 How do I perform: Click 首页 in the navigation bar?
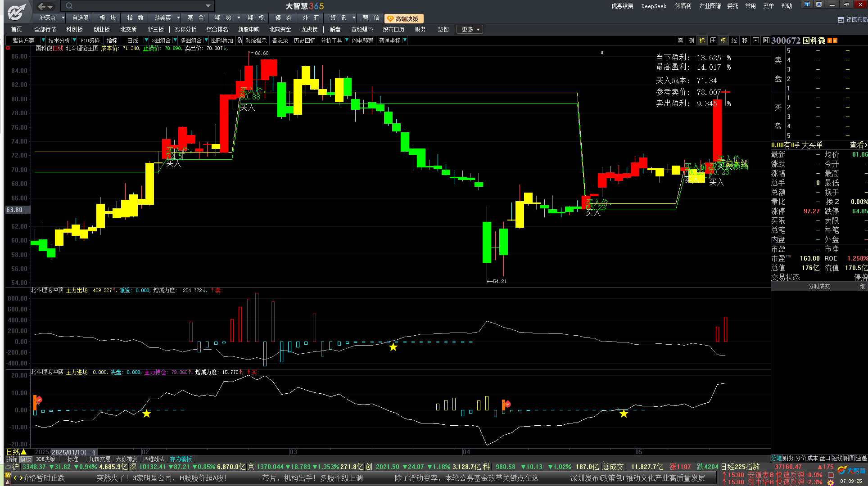click(17, 29)
